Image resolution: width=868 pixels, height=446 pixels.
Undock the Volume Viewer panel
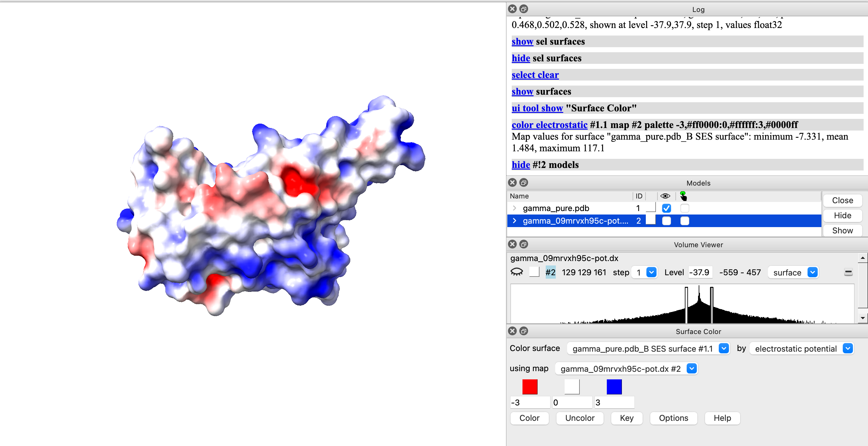[x=524, y=244]
